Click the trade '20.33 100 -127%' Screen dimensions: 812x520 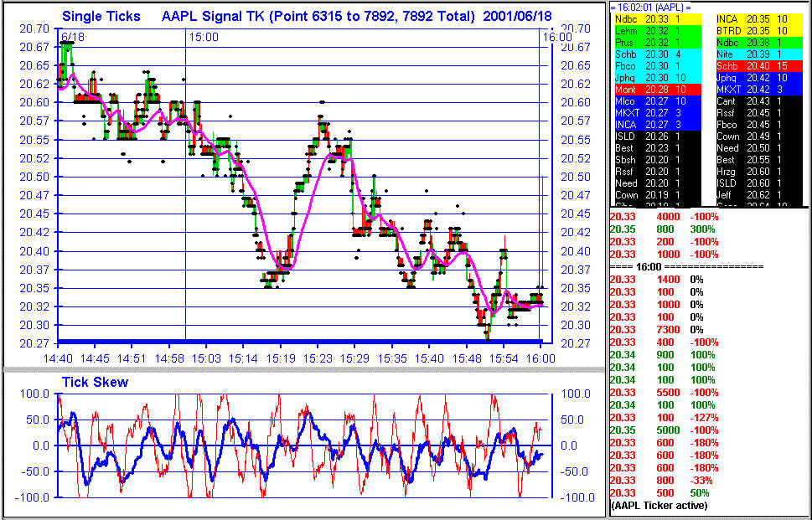coord(664,418)
